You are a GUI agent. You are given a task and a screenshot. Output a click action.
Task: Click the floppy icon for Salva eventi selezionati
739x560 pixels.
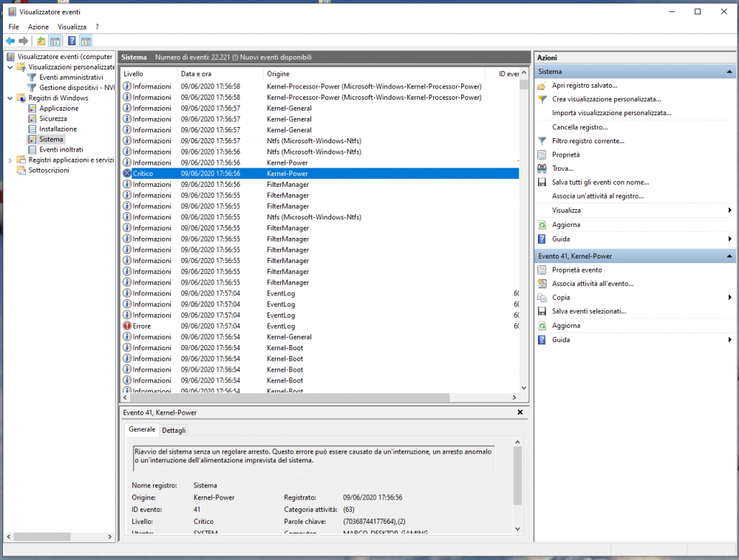click(x=542, y=311)
